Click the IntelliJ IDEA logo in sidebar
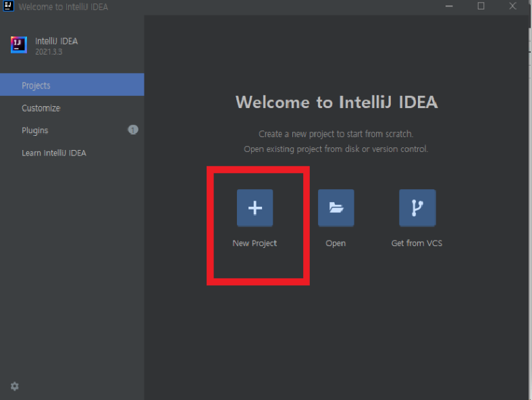Image resolution: width=532 pixels, height=400 pixels. pyautogui.click(x=19, y=45)
